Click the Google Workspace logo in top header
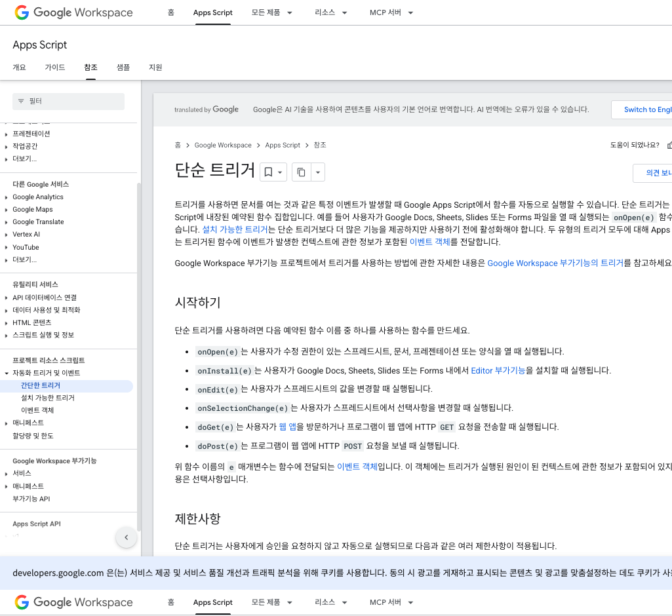Screen dimensions: 672x616 tap(73, 12)
